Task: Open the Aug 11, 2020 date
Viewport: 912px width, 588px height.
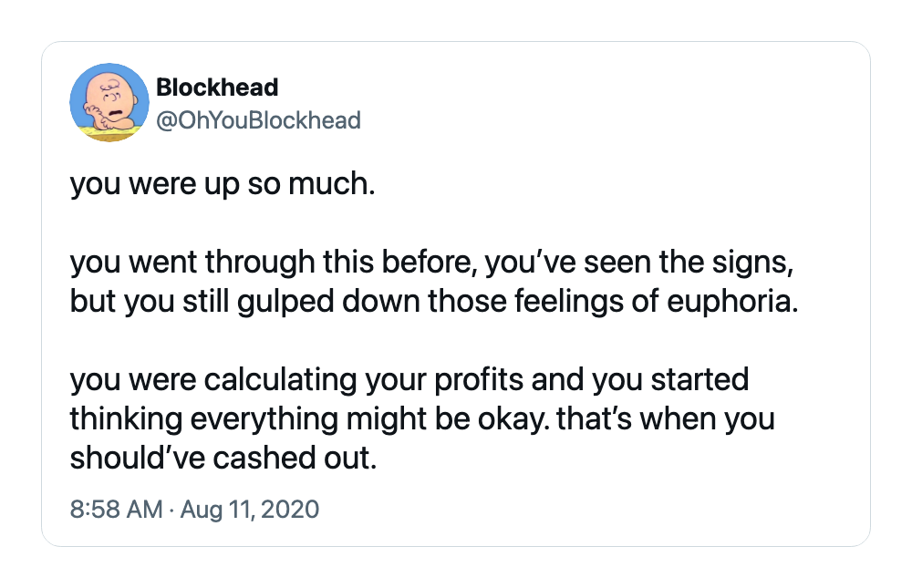Action: click(250, 509)
